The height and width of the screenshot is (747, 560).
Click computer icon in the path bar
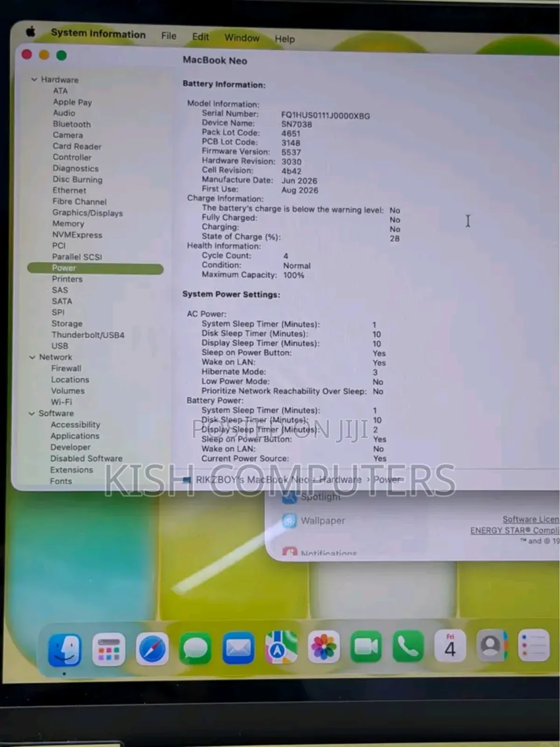coord(187,479)
